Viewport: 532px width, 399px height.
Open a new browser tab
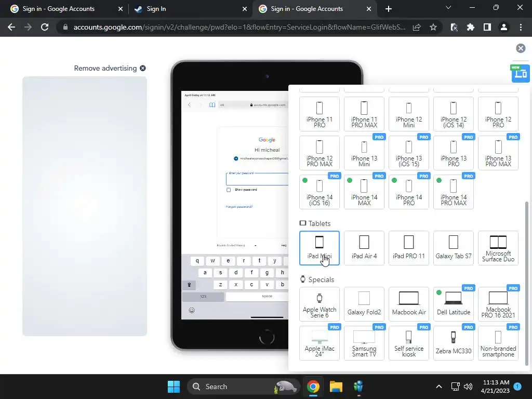[389, 9]
